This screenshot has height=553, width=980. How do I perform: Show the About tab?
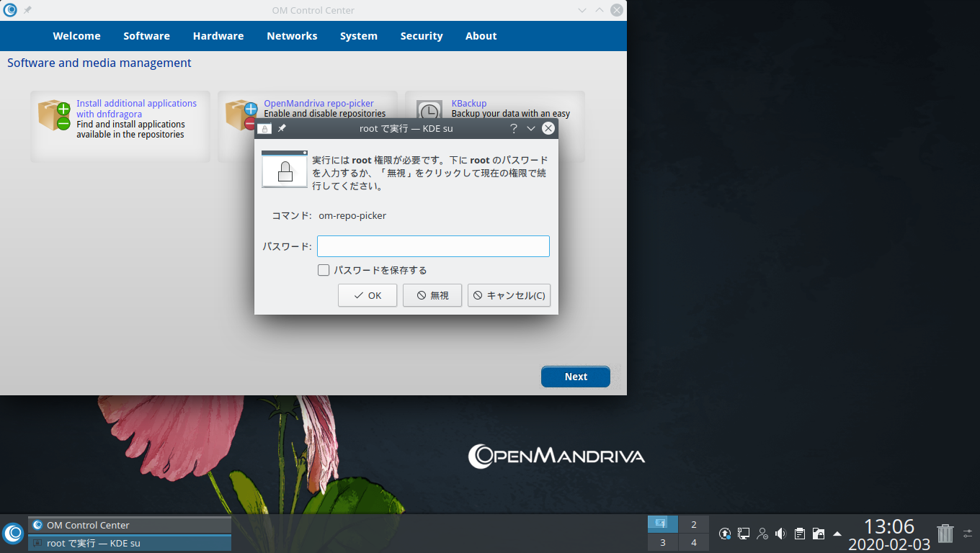[481, 36]
